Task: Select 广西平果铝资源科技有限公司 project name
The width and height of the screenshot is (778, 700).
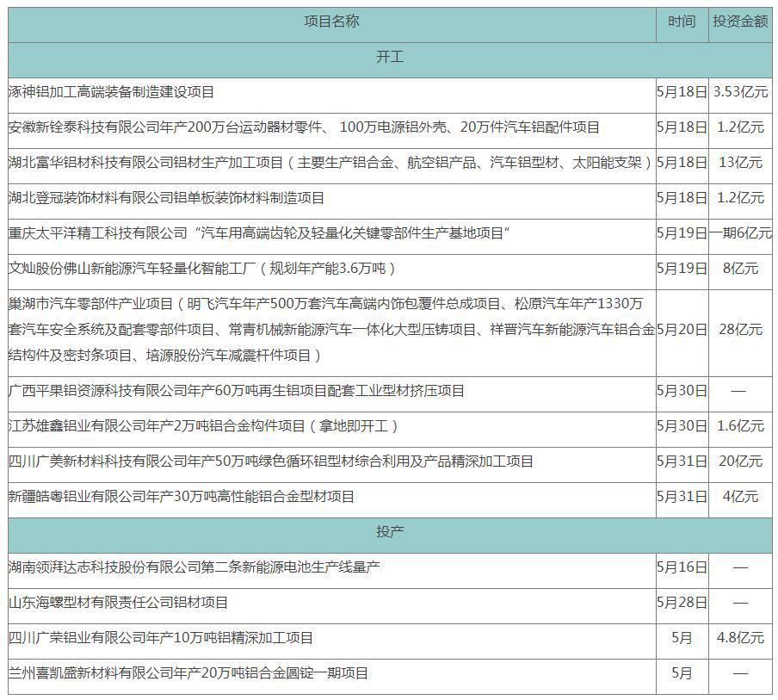Action: [236, 391]
